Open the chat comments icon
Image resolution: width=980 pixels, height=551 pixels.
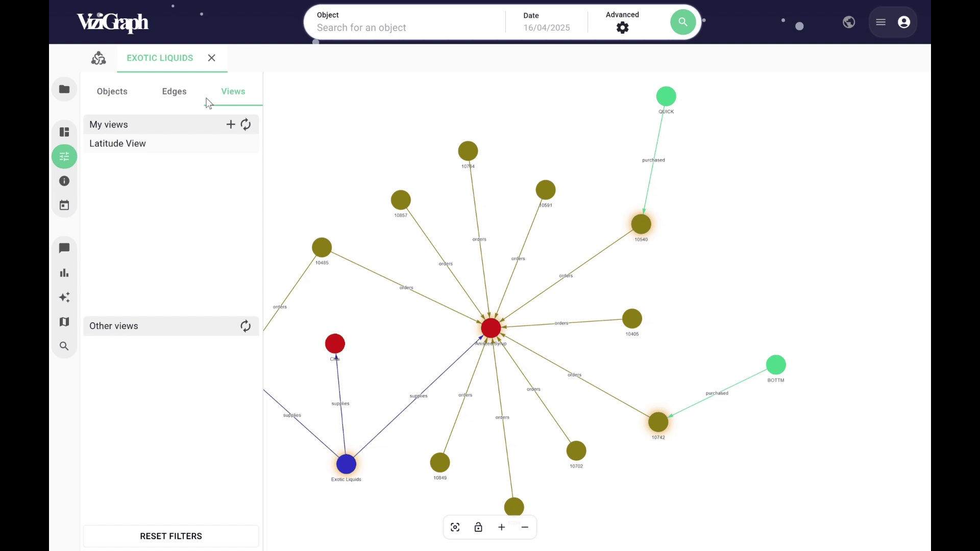tap(64, 248)
